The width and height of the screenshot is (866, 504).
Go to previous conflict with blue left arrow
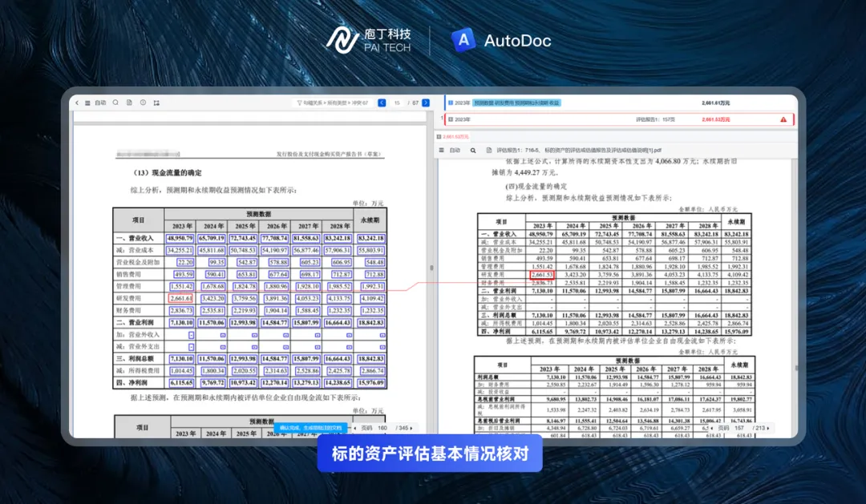[x=382, y=103]
